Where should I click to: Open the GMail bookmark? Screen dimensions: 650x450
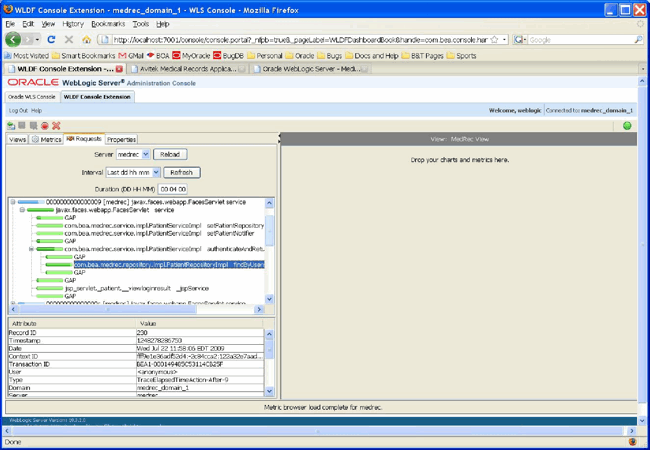[x=131, y=56]
